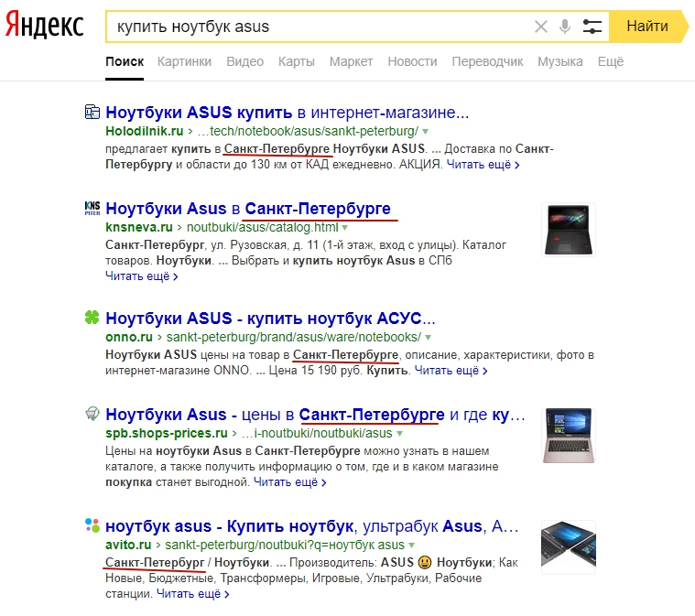Click the spb.shops-prices.ru domain link

(167, 434)
